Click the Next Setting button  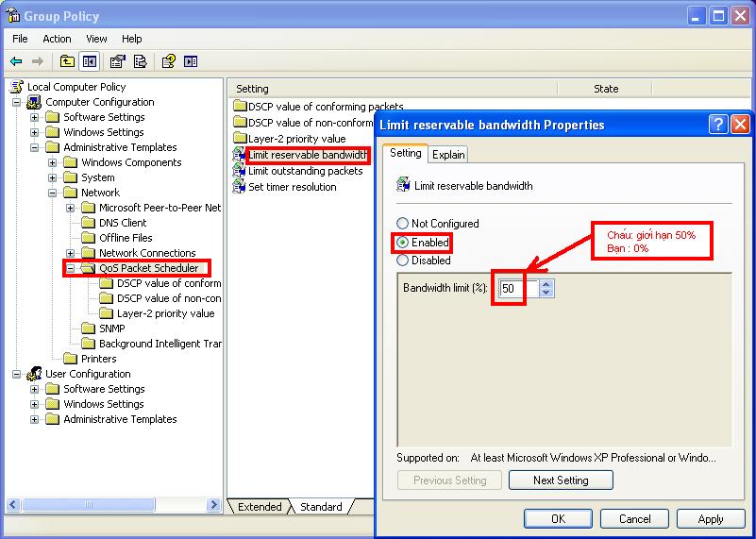(x=561, y=480)
